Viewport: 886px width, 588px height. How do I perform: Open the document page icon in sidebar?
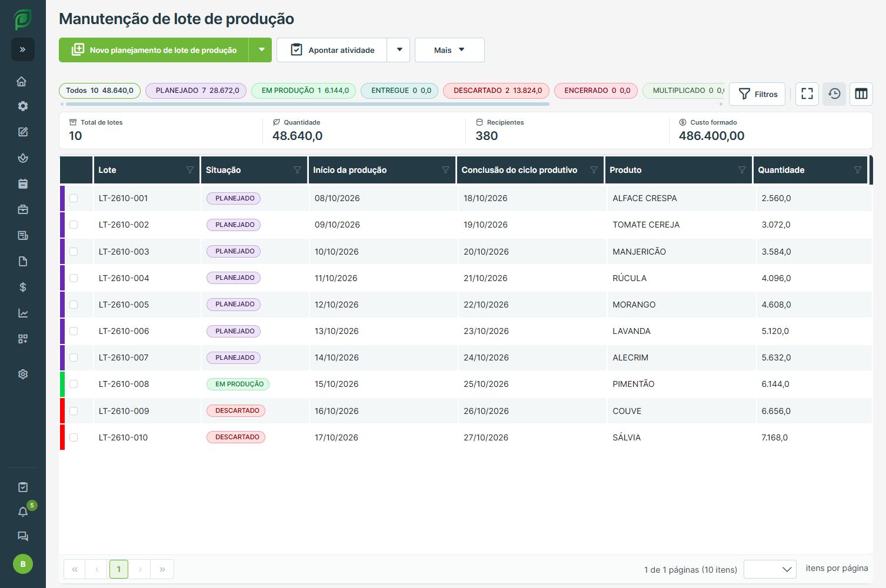pos(22,261)
